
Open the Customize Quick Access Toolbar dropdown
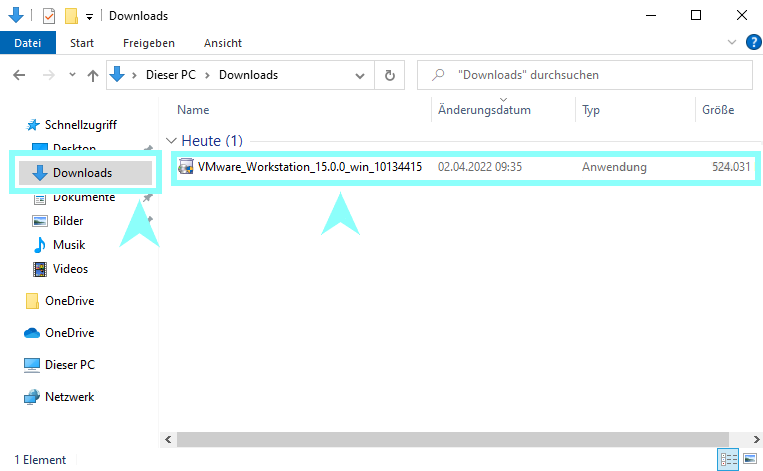(x=90, y=17)
